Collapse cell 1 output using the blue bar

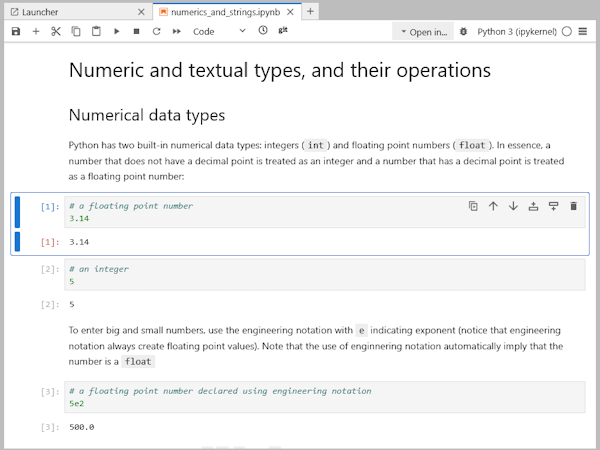pyautogui.click(x=17, y=242)
